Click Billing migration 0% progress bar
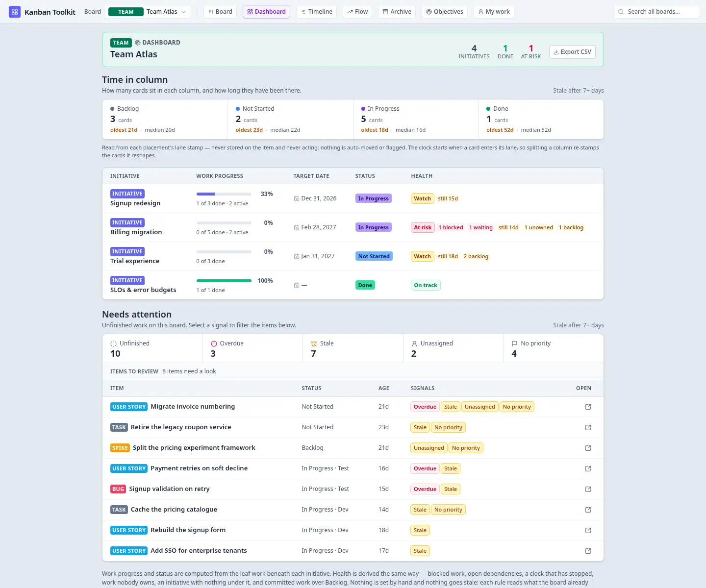The height and width of the screenshot is (588, 706). point(224,223)
